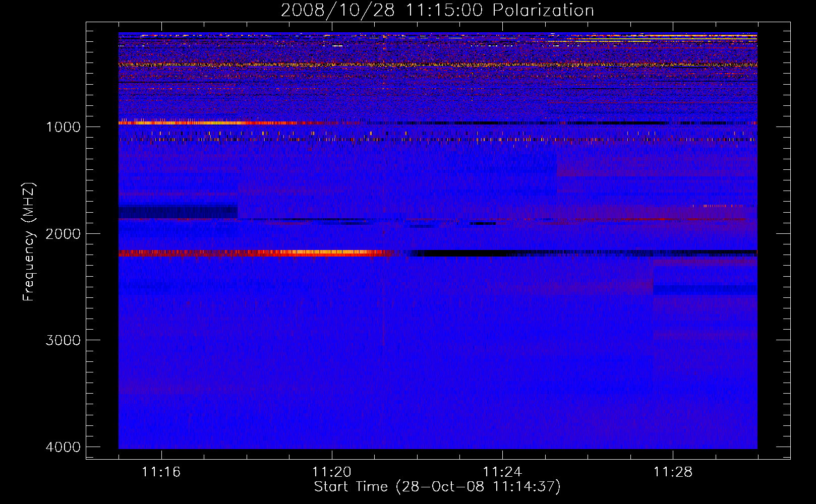Click the 'Start Time (28-Oct-08 11:14:37)' label
This screenshot has height=504, width=816.
(x=437, y=486)
